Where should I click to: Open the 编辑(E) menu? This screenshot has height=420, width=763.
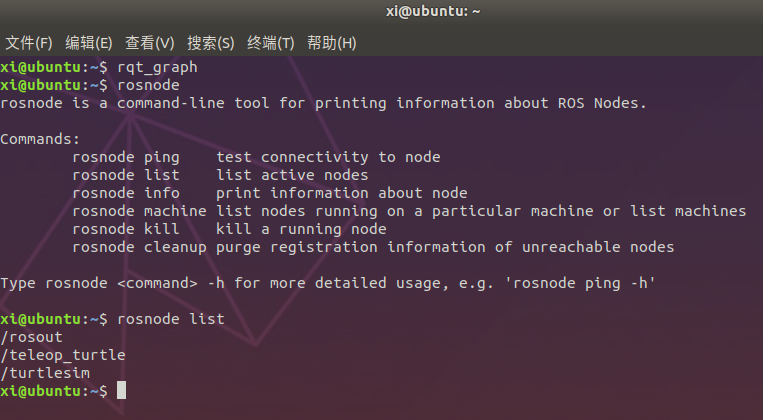[x=89, y=43]
